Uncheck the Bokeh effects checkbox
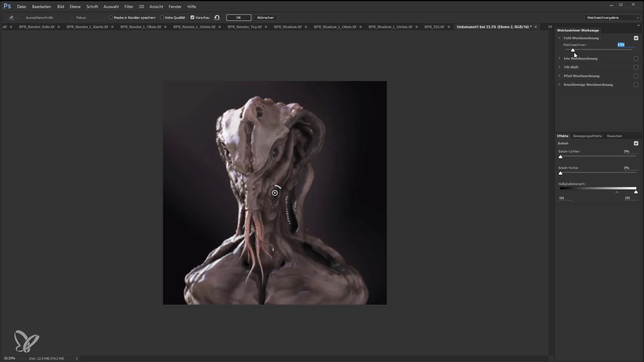644x362 pixels. coord(636,143)
